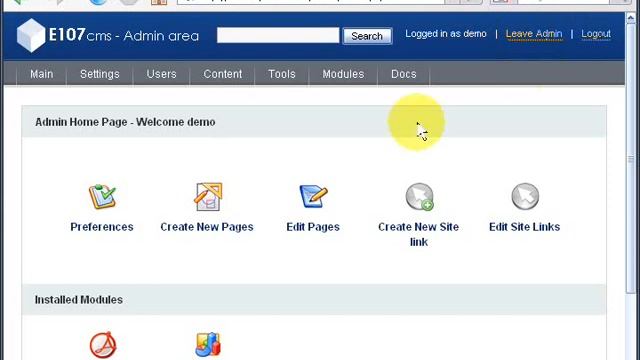Click the Logout link
The image size is (640, 360).
pyautogui.click(x=596, y=34)
